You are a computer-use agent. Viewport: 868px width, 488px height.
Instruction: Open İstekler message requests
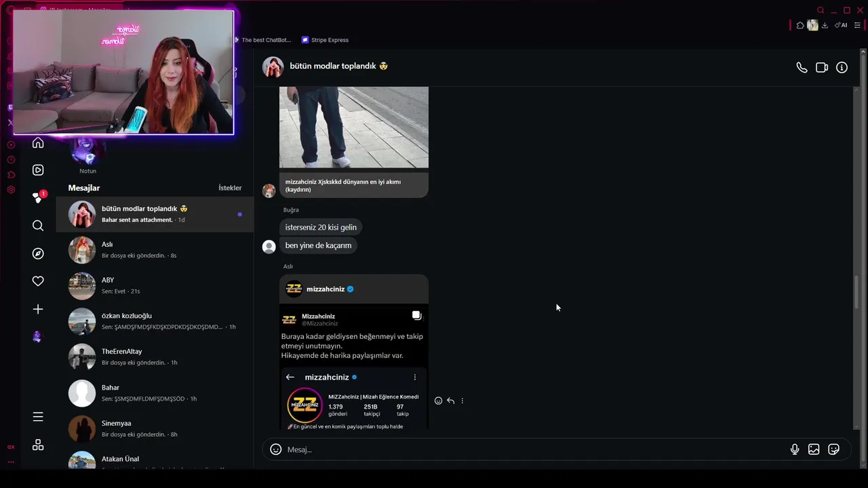click(x=230, y=188)
